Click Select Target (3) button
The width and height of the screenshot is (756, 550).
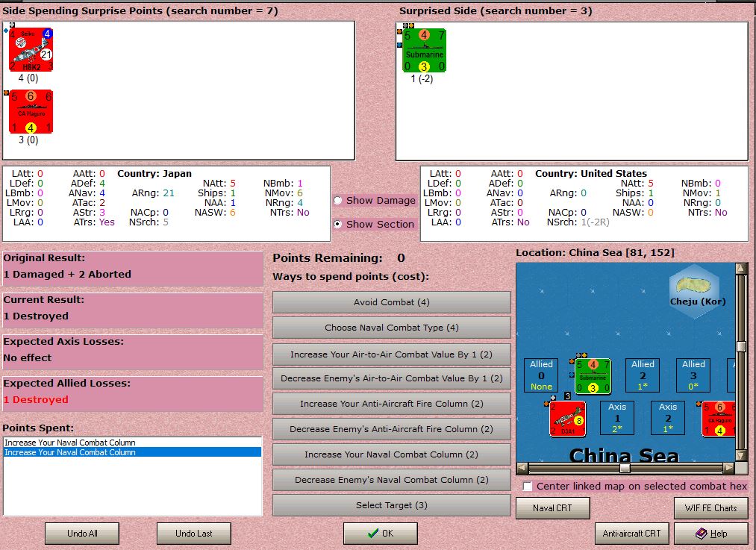coord(392,505)
